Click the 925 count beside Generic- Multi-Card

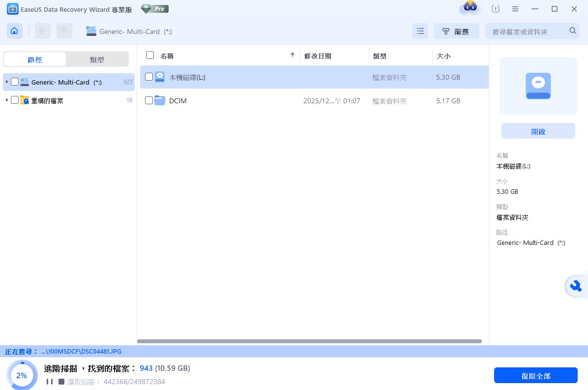(x=128, y=82)
